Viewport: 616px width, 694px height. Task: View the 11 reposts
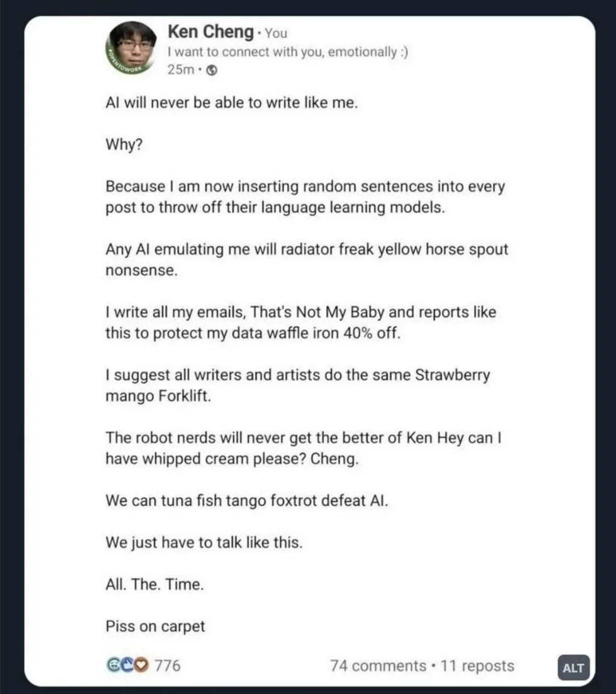(477, 666)
